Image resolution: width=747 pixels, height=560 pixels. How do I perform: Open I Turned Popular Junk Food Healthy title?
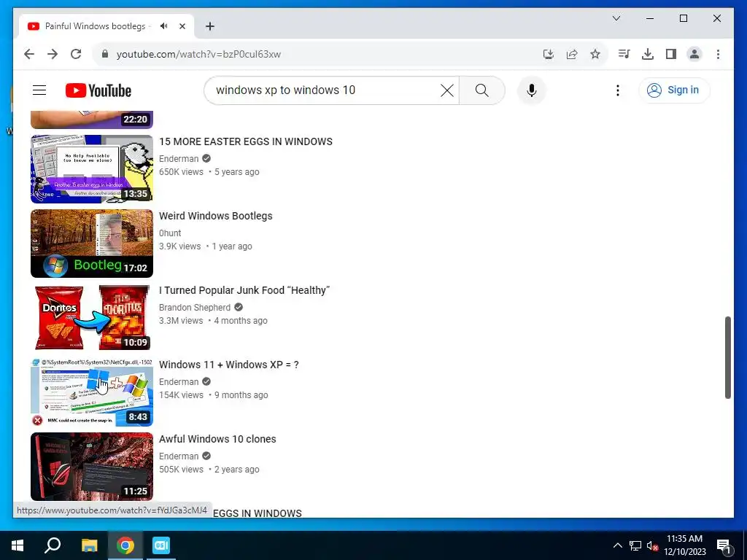[x=244, y=290]
